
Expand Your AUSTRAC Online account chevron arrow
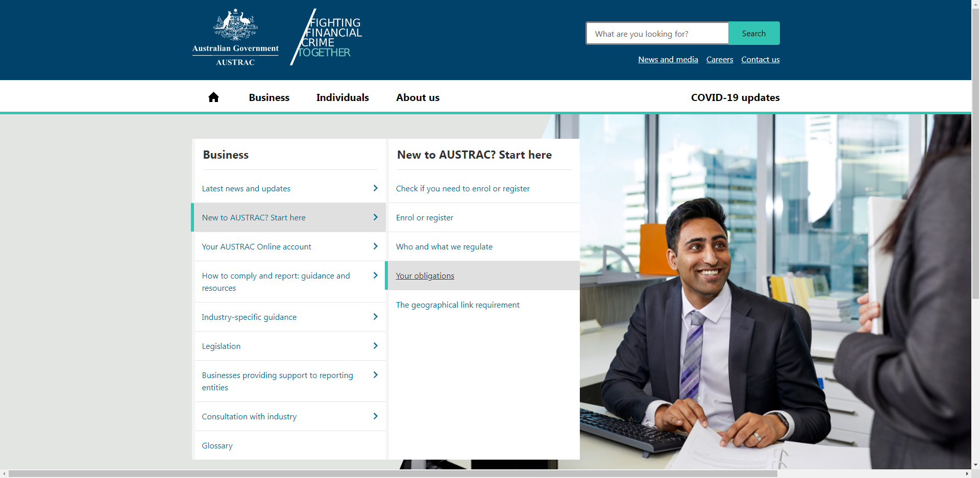pyautogui.click(x=375, y=246)
